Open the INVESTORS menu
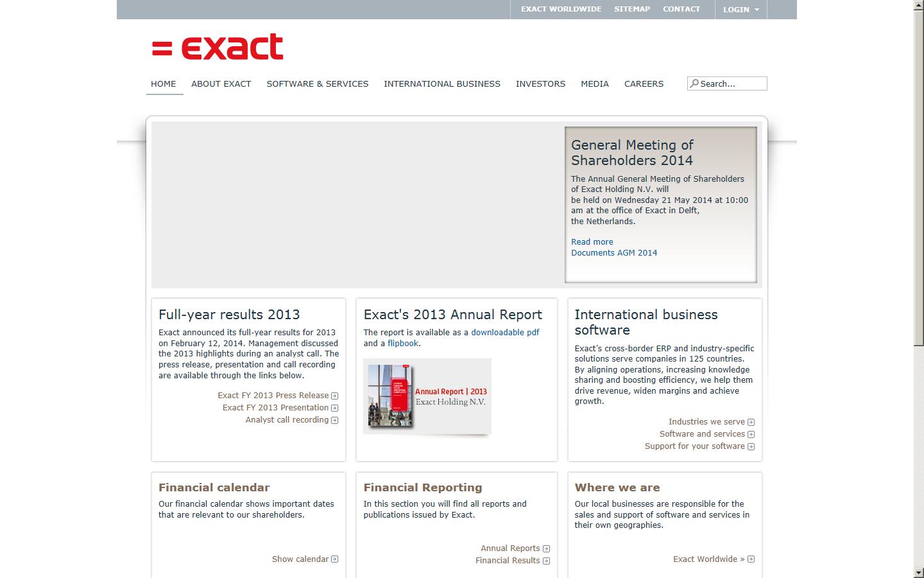924x578 pixels. click(540, 83)
